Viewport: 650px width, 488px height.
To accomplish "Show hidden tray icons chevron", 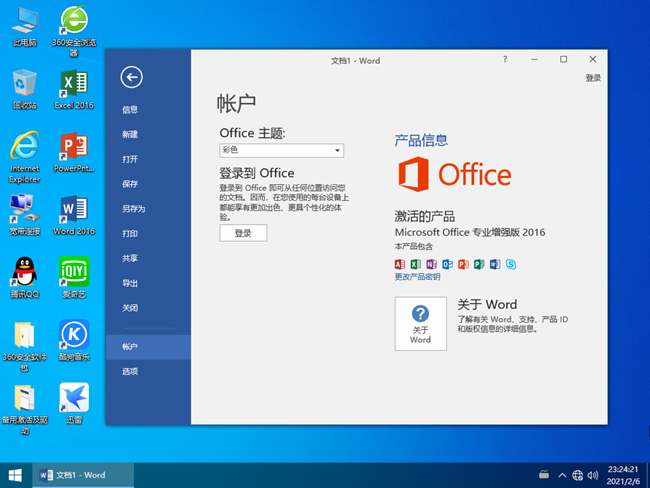I will (x=562, y=475).
